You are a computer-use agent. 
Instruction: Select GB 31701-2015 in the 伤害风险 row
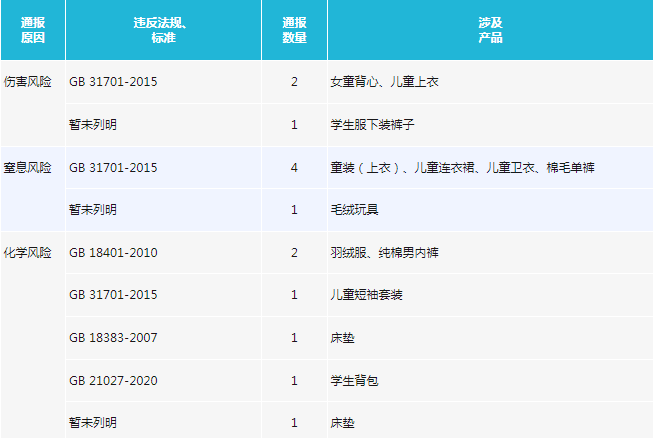coord(113,81)
